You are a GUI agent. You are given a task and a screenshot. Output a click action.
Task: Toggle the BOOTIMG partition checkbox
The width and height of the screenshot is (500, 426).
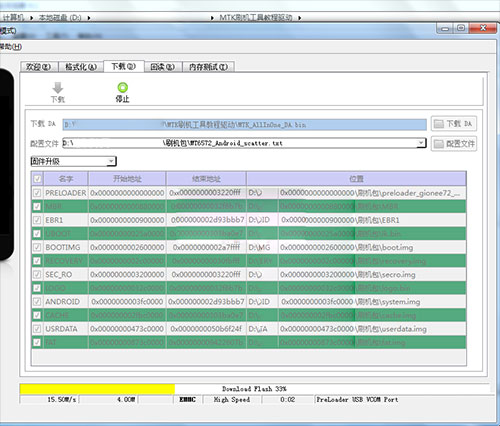point(37,247)
